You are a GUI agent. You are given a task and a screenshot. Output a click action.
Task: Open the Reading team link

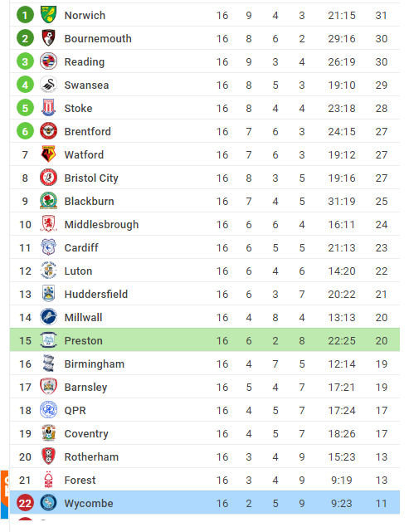click(85, 61)
